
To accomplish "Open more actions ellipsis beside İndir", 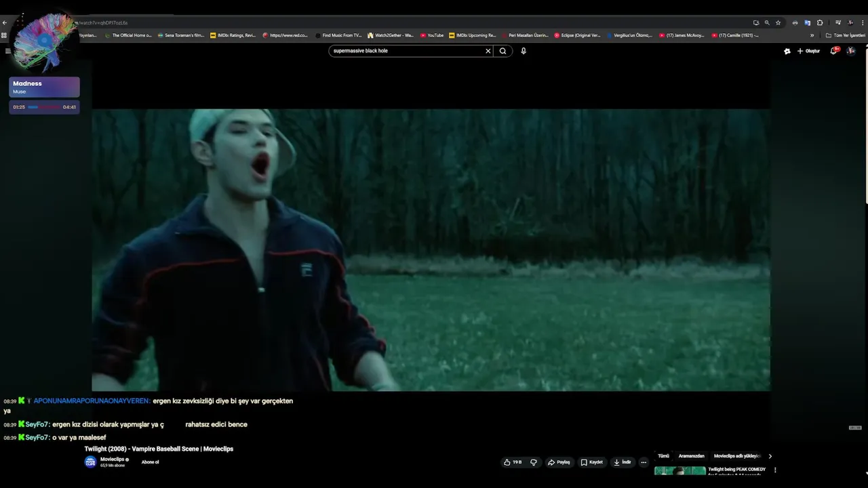I will 644,462.
